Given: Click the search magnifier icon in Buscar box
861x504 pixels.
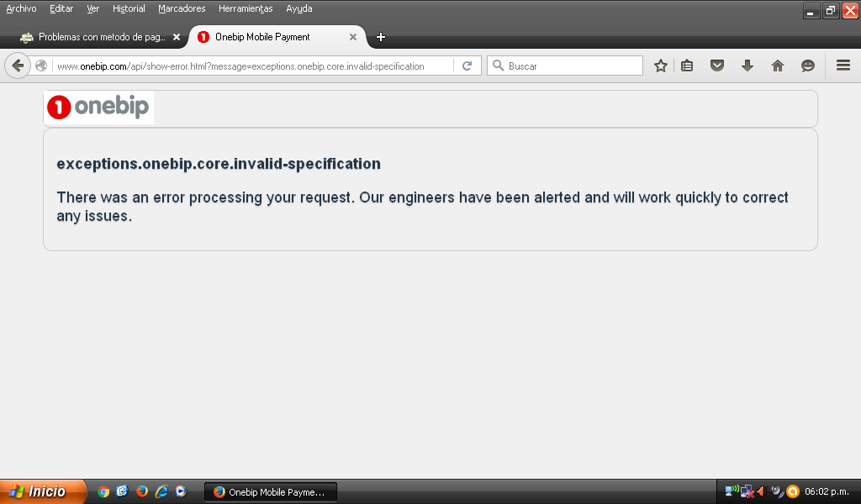Looking at the screenshot, I should (x=498, y=66).
